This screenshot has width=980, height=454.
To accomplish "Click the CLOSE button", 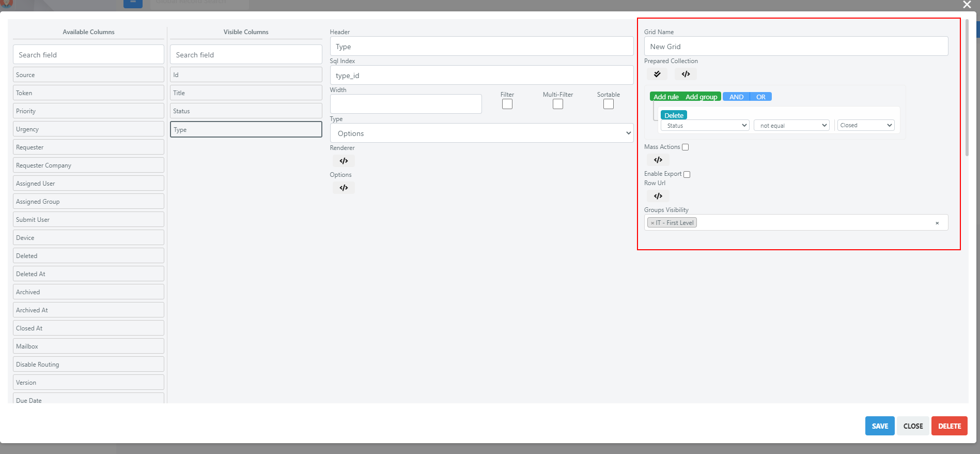I will pos(913,426).
